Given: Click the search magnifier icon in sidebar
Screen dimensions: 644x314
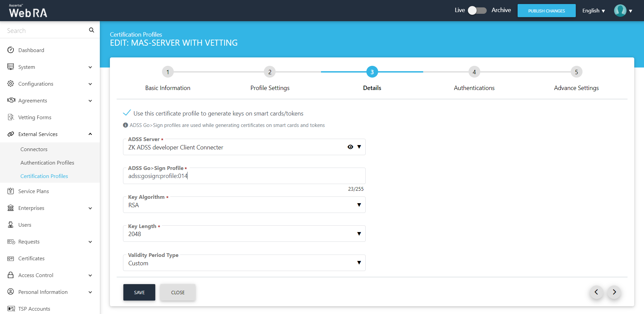Looking at the screenshot, I should coord(91,30).
